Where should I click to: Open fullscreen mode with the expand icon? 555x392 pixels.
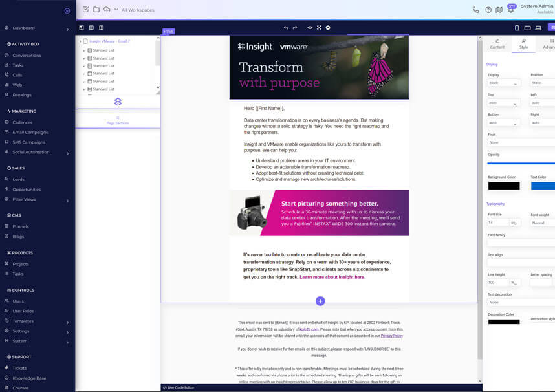click(319, 28)
